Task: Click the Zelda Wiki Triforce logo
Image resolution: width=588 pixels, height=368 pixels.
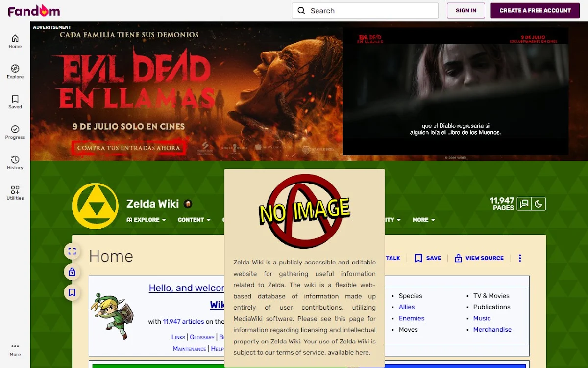Action: coord(95,206)
